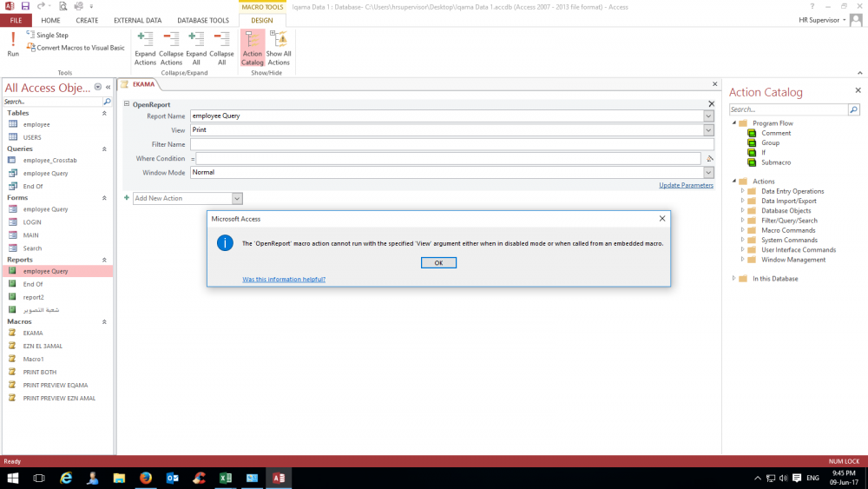Viewport: 868px width, 489px height.
Task: Convert Macros to Visual Basic
Action: click(x=76, y=48)
